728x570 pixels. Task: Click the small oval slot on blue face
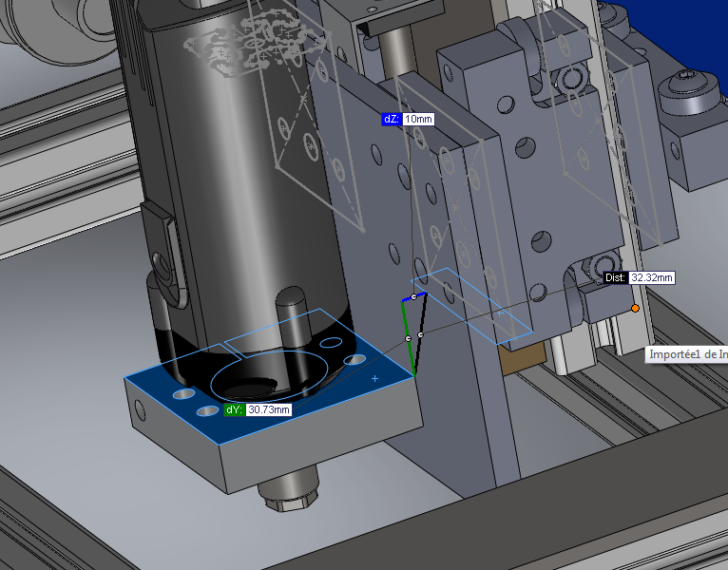coord(331,341)
